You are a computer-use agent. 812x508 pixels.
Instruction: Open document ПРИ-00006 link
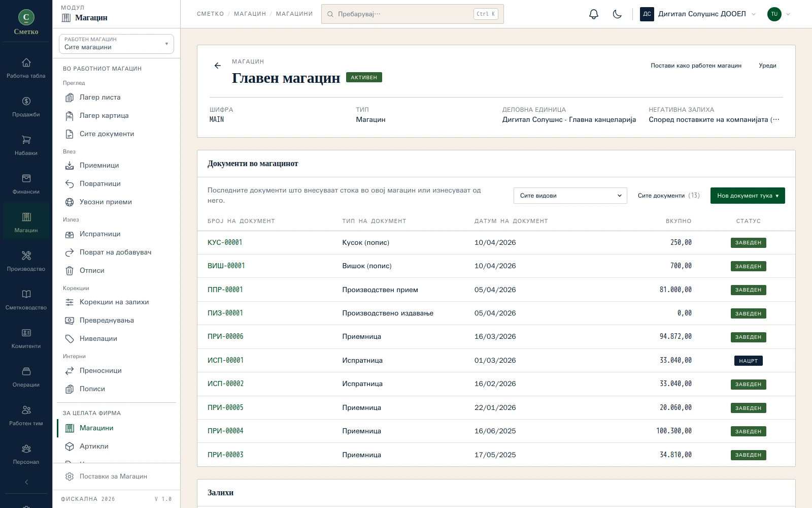coord(225,336)
